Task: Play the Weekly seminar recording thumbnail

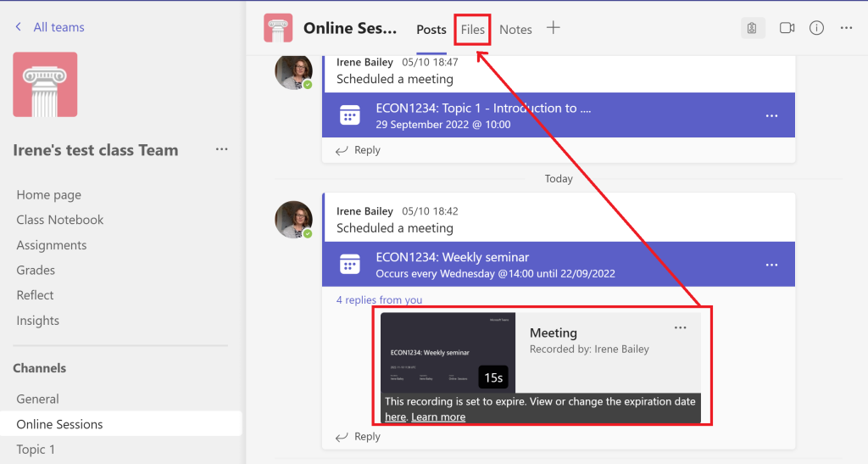Action: pos(448,353)
